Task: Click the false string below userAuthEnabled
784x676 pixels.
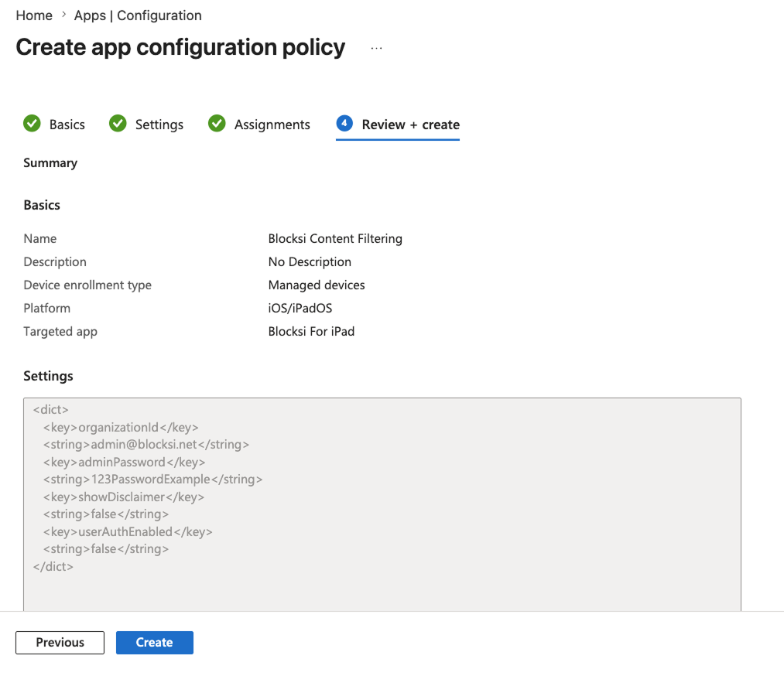Action: tap(106, 548)
